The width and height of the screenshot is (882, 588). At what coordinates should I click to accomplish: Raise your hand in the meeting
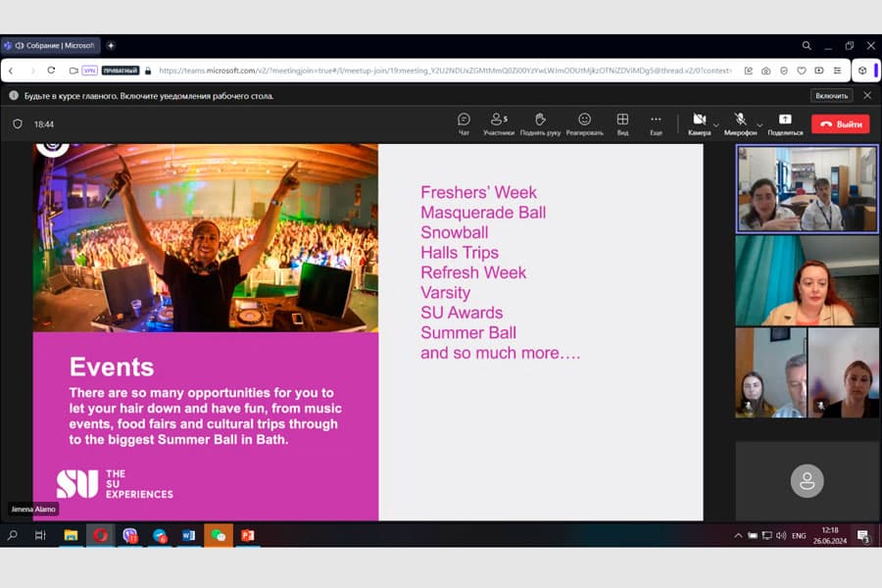[x=540, y=123]
